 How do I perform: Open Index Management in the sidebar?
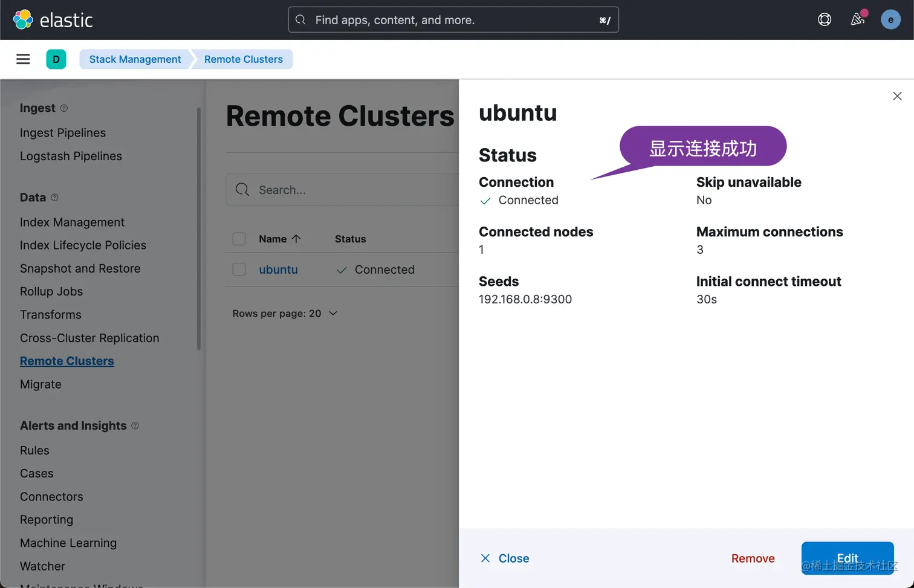click(72, 222)
